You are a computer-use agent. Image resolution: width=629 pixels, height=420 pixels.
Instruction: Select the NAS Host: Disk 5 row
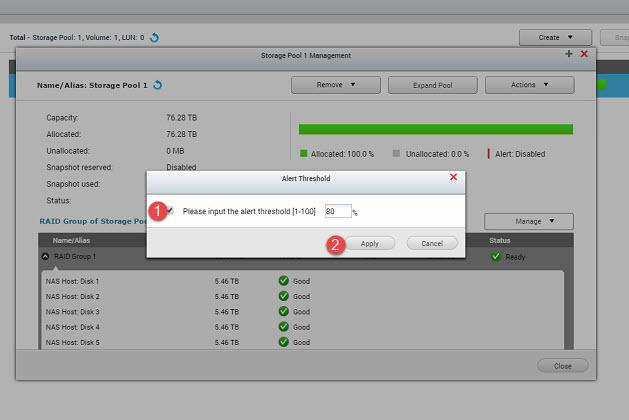pyautogui.click(x=302, y=342)
